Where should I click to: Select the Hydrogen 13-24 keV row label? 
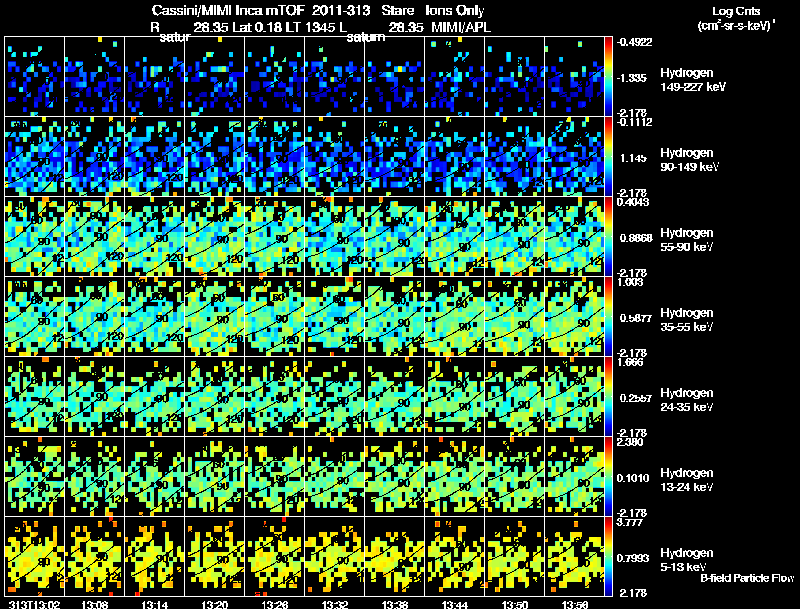tap(687, 480)
